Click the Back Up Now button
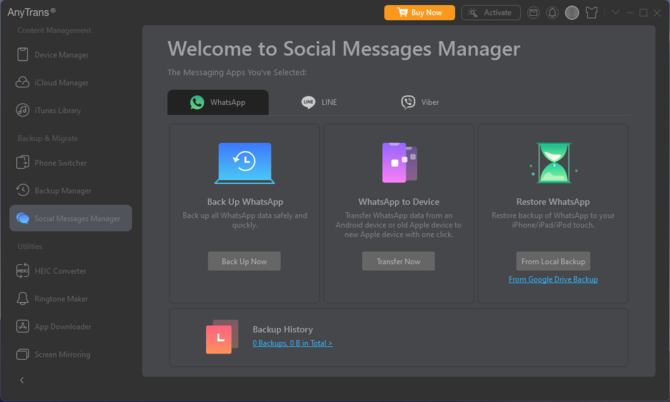The width and height of the screenshot is (670, 402). click(x=244, y=261)
